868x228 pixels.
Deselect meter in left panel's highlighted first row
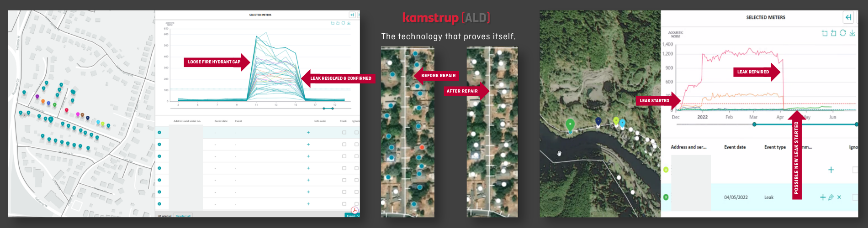click(159, 133)
